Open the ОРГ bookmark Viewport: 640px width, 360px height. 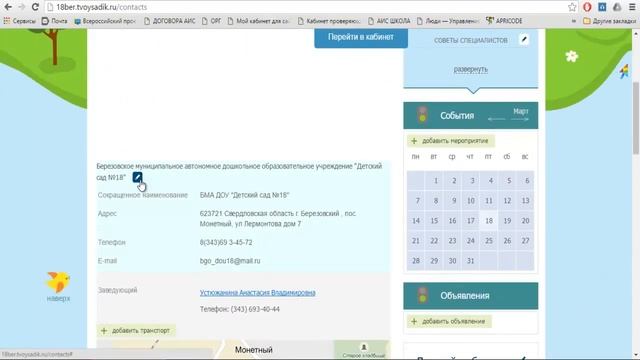point(211,21)
